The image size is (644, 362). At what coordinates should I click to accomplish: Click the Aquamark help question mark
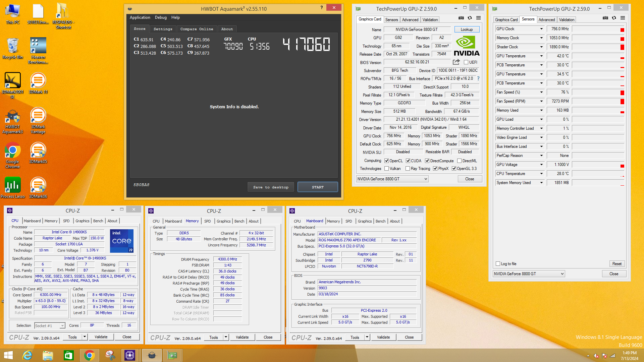pyautogui.click(x=321, y=7)
